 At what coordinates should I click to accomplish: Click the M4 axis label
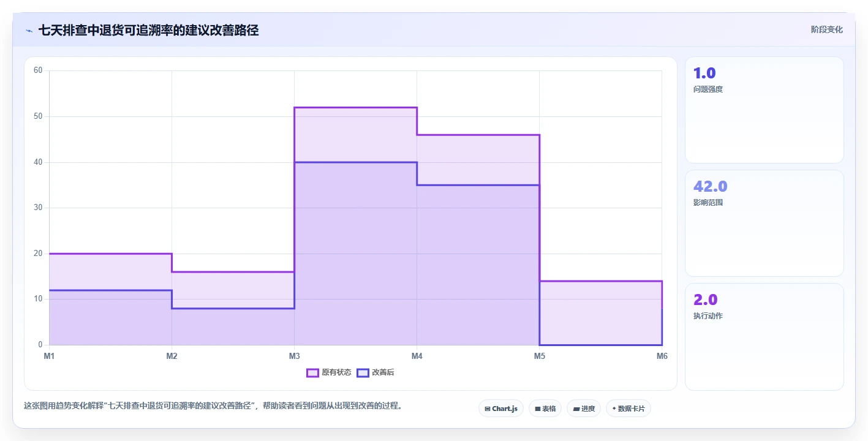pos(417,356)
